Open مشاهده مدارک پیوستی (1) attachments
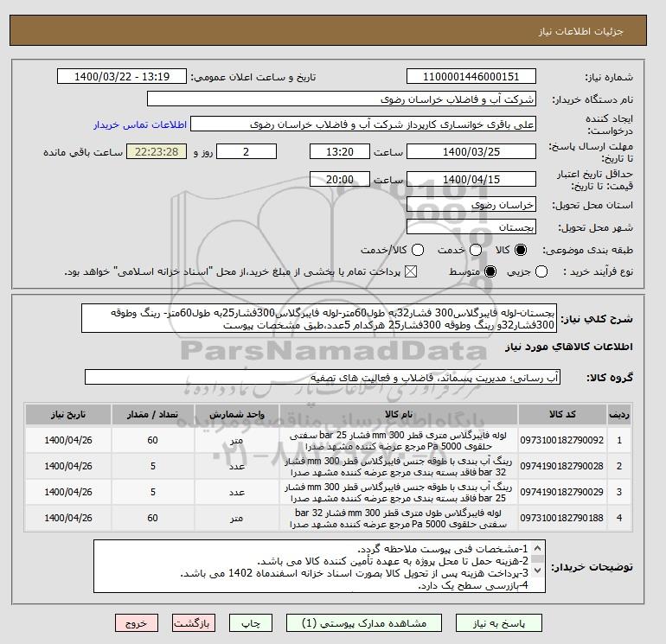This screenshot has height=644, width=666. pos(364,623)
